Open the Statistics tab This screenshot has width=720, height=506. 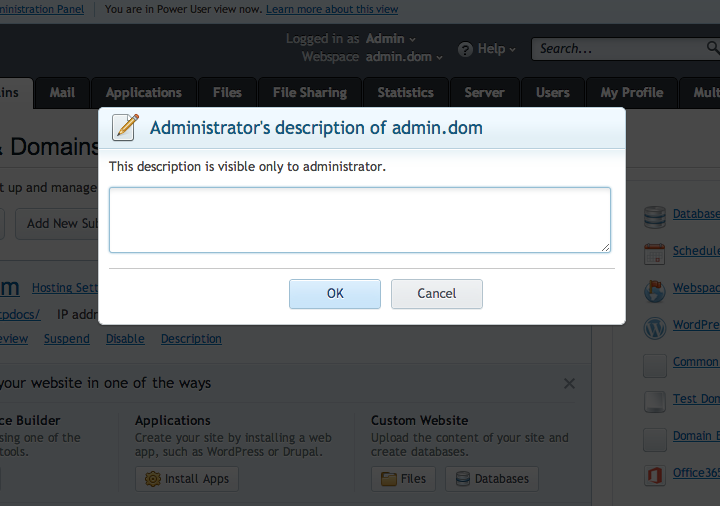click(x=405, y=93)
